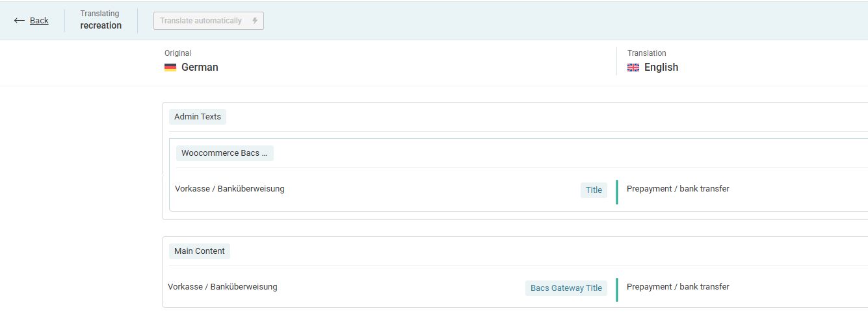This screenshot has width=868, height=322.
Task: Select German source text in Admin Texts
Action: 230,189
